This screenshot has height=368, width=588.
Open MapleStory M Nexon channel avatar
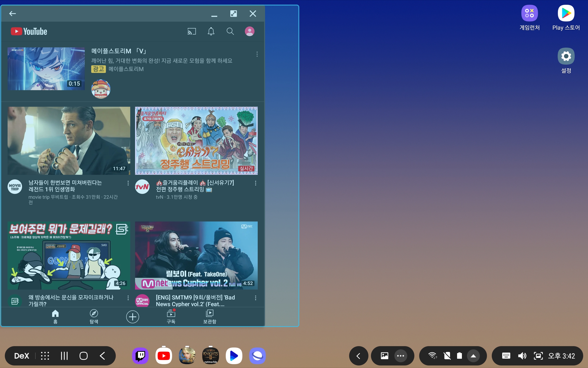[101, 89]
